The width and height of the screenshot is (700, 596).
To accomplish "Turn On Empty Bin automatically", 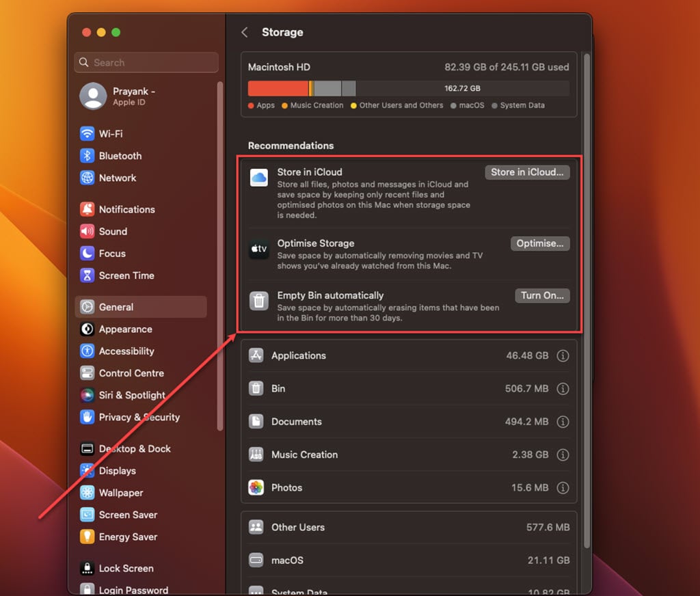I will pyautogui.click(x=542, y=295).
